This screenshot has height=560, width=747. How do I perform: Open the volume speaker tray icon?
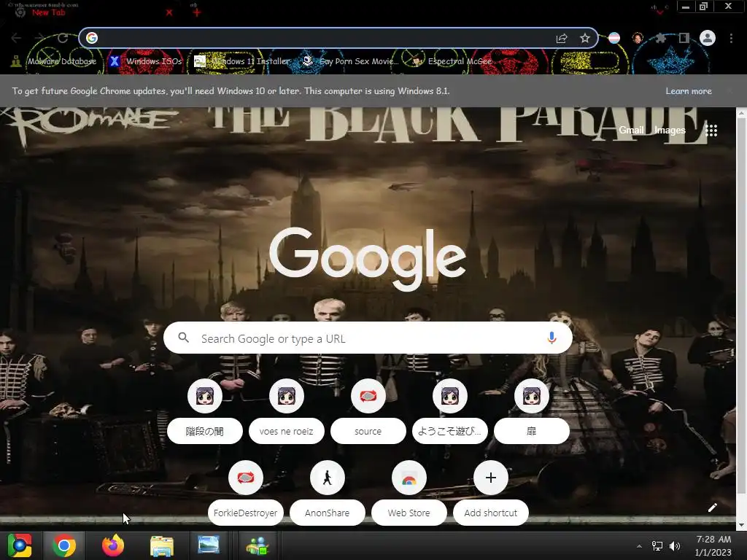[675, 546]
